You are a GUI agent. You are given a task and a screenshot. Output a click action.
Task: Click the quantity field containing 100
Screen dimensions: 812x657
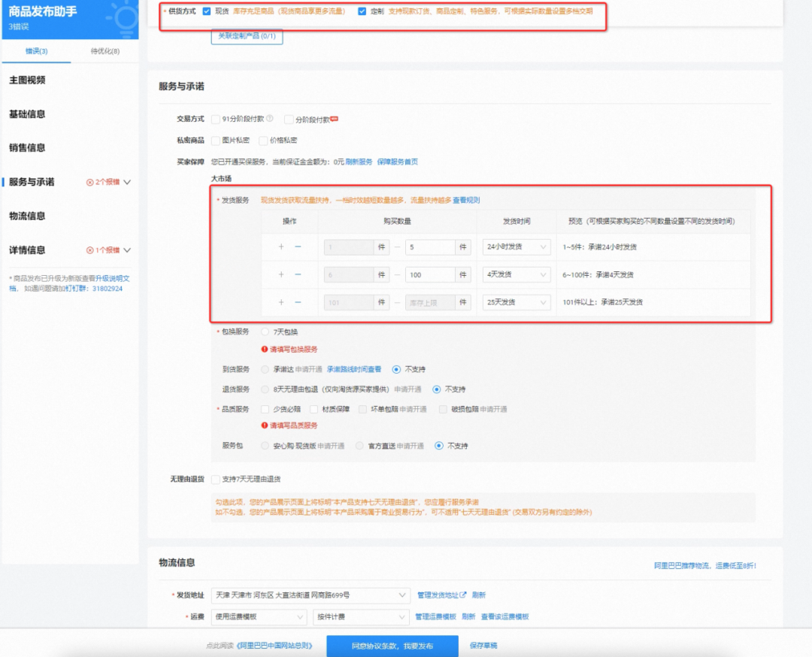coord(429,274)
